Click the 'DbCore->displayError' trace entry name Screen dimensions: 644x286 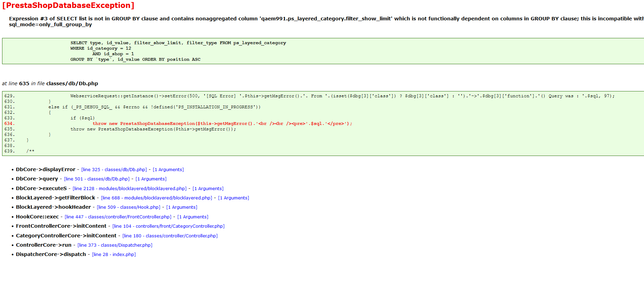click(46, 169)
